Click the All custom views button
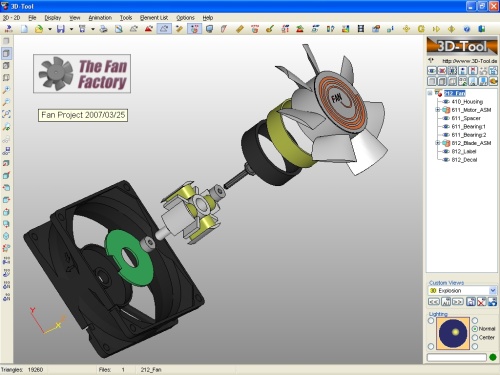Screen dimensions: 500x375 click(446, 302)
